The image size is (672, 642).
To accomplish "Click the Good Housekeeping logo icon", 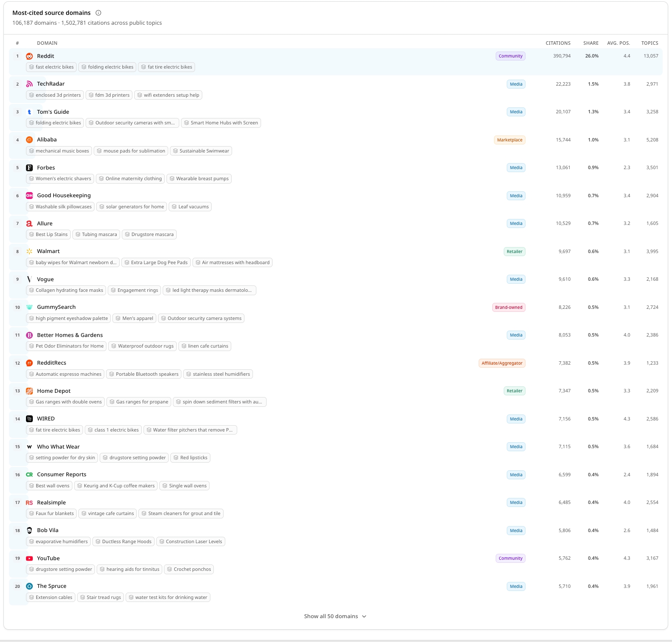I will (29, 196).
